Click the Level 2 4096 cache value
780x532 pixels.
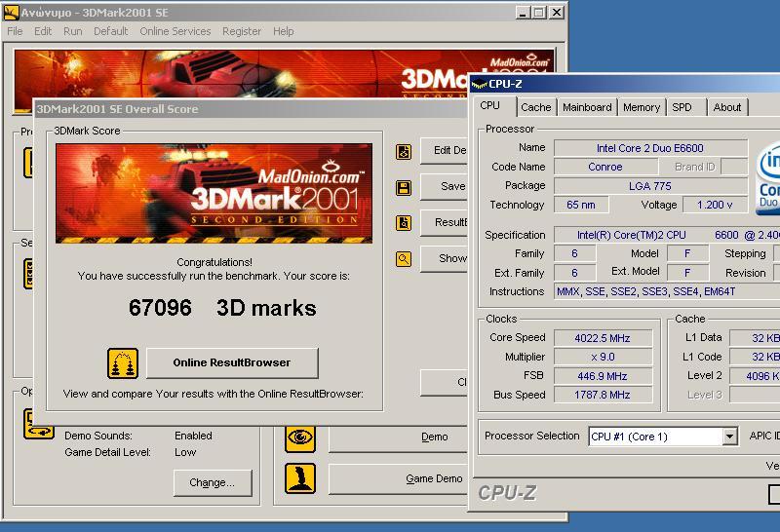pyautogui.click(x=755, y=376)
